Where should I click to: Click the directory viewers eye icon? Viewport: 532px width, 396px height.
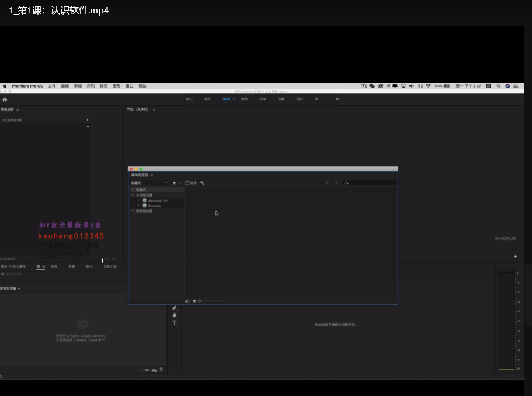(336, 183)
